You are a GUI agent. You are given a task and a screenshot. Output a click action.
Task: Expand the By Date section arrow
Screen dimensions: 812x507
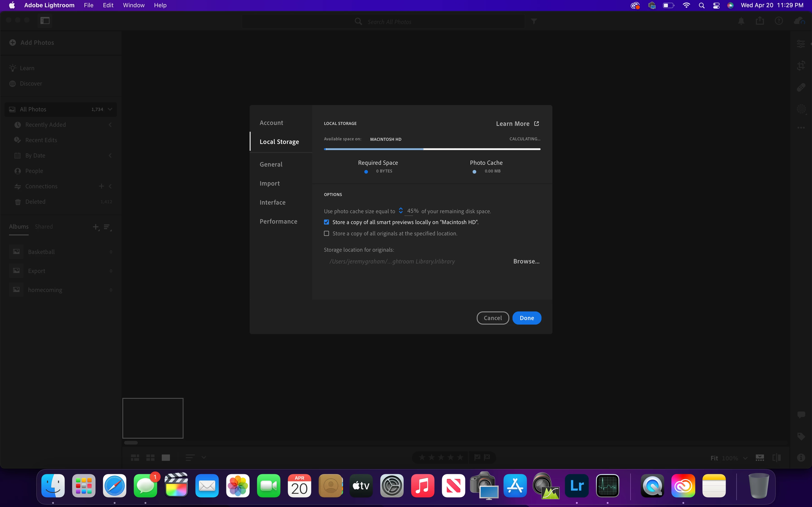click(x=110, y=155)
